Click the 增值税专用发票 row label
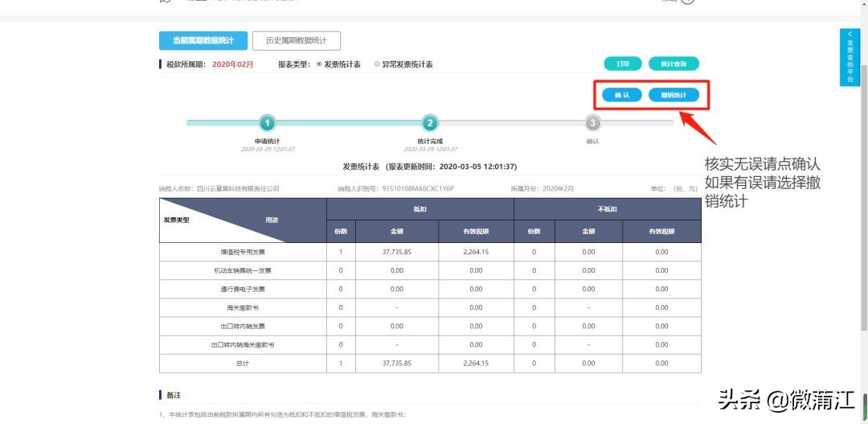Screen dimensions: 868x424 (243, 252)
